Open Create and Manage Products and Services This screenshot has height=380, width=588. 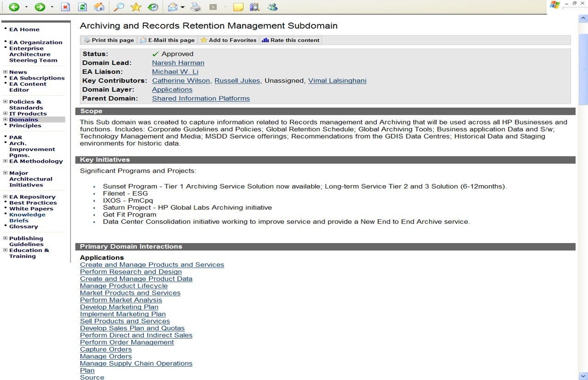coord(152,264)
